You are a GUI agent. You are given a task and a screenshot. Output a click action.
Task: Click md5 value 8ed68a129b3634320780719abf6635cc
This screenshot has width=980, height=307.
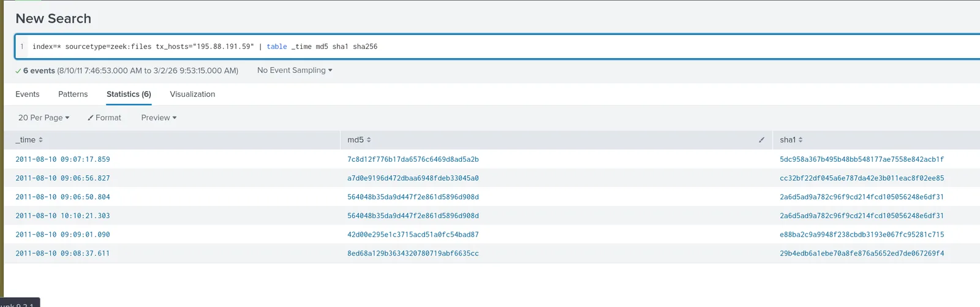pyautogui.click(x=413, y=254)
